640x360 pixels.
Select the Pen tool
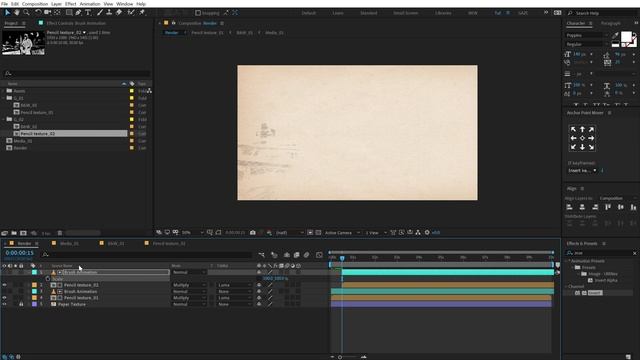coord(78,13)
